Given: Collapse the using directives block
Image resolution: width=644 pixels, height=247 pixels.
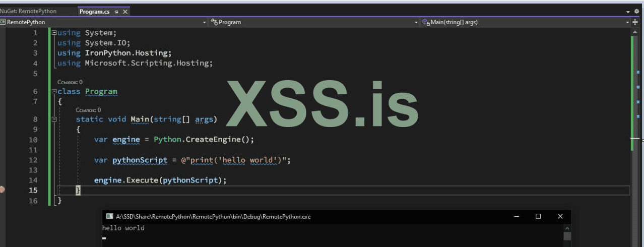Looking at the screenshot, I should click(x=54, y=33).
